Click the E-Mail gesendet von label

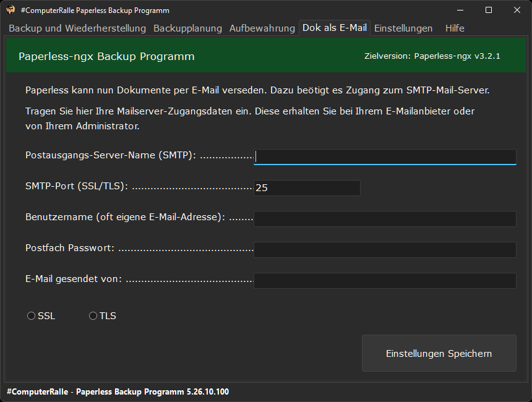point(74,279)
